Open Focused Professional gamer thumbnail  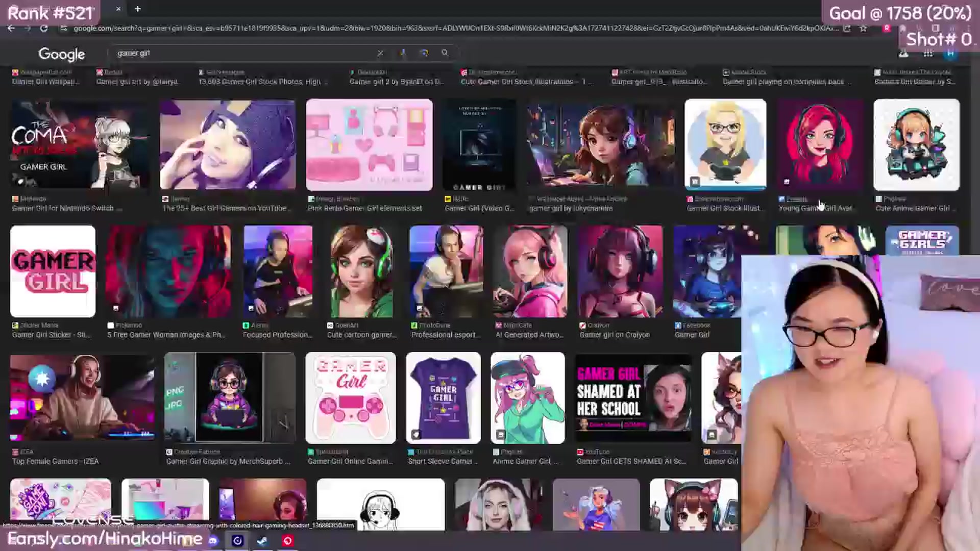[278, 271]
